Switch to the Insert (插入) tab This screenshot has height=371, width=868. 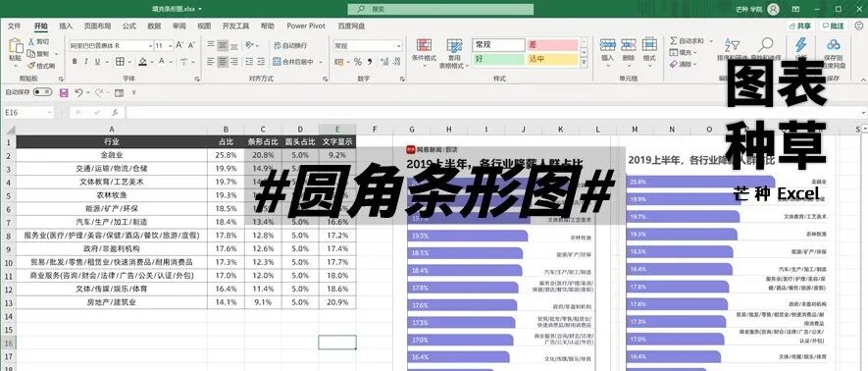click(x=66, y=26)
